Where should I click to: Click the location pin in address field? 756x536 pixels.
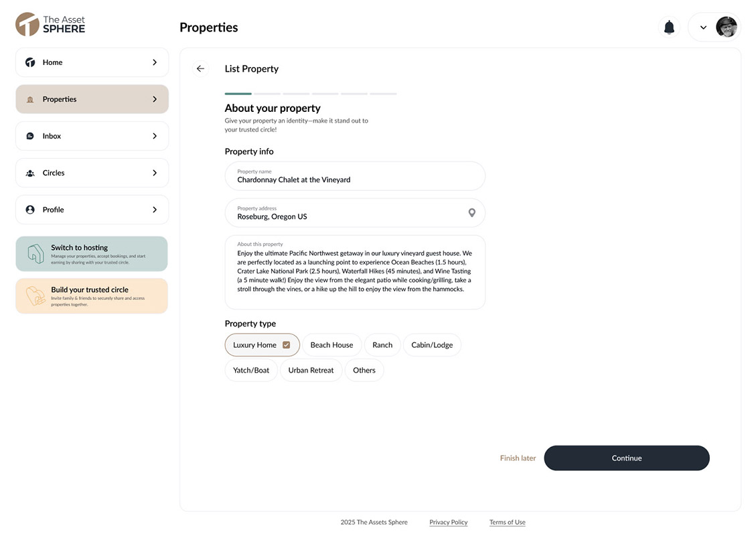471,213
